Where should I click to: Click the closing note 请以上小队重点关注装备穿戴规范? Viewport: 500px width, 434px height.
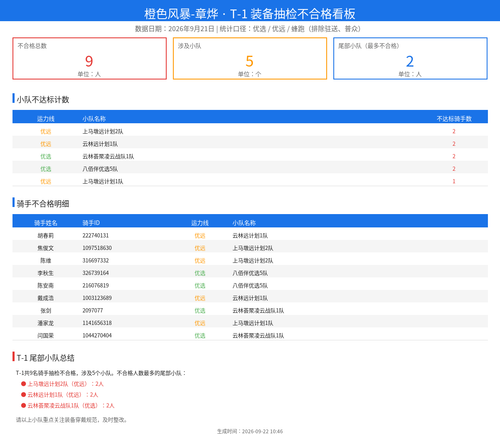point(72,420)
